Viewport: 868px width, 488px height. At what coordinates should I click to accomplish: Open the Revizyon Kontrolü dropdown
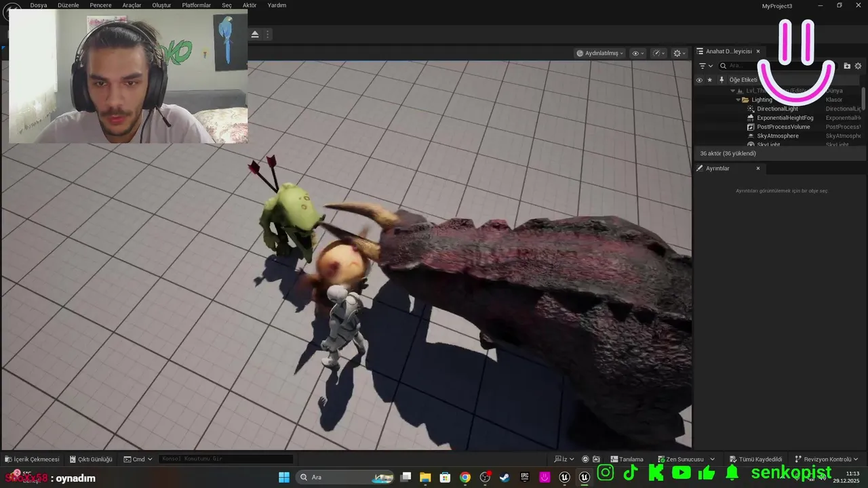pyautogui.click(x=827, y=460)
